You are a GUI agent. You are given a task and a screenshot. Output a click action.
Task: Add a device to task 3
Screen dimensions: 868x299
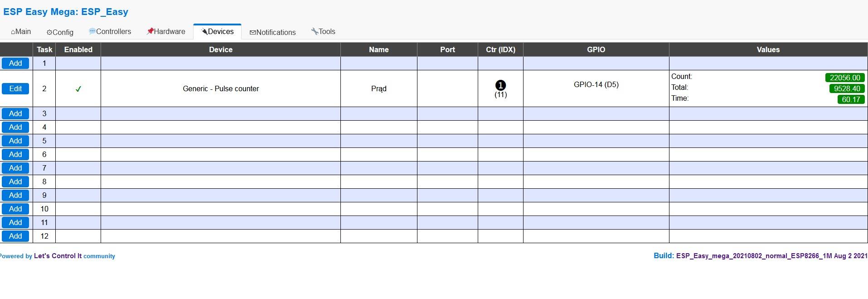15,113
